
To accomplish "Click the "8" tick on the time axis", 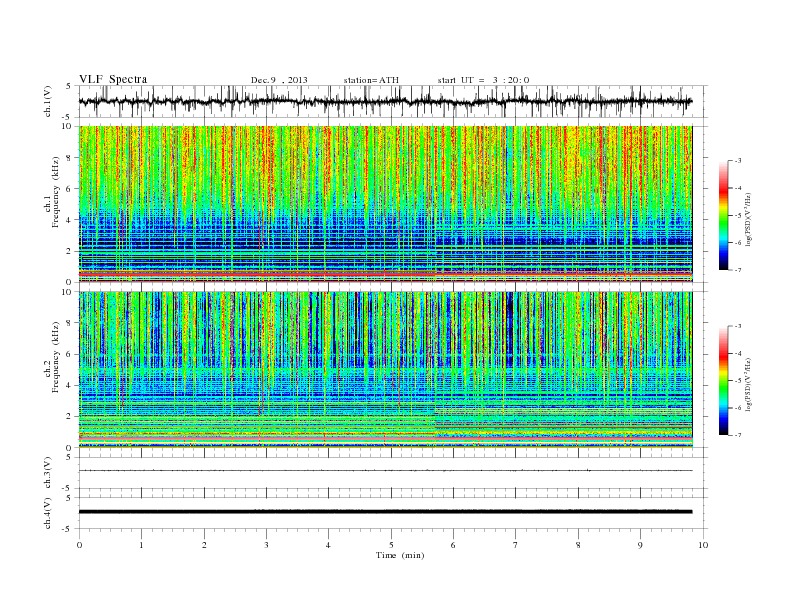I will [578, 545].
